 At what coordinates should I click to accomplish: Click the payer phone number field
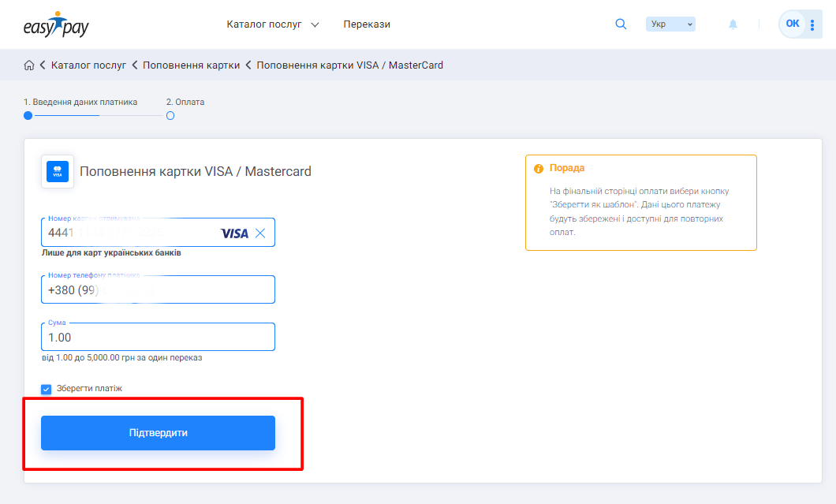pos(158,290)
